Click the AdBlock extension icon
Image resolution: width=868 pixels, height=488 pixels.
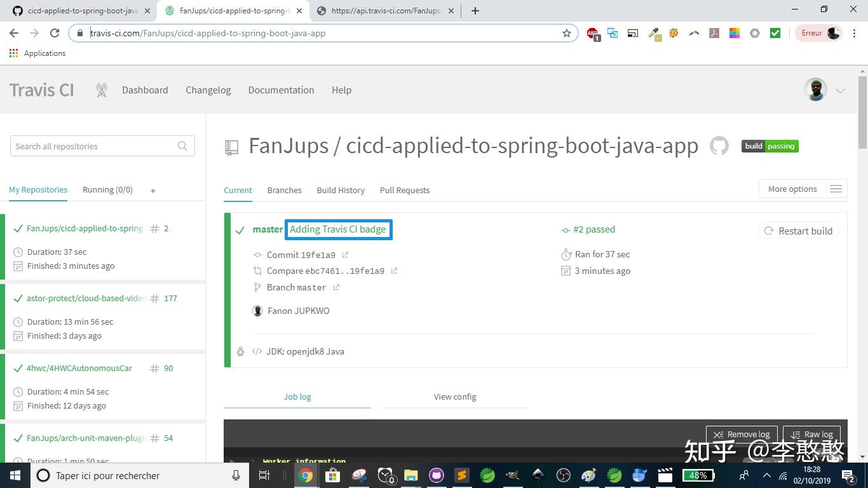click(592, 33)
